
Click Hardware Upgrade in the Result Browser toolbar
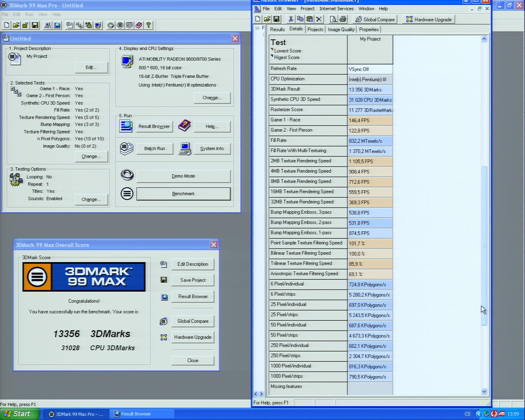pyautogui.click(x=429, y=19)
